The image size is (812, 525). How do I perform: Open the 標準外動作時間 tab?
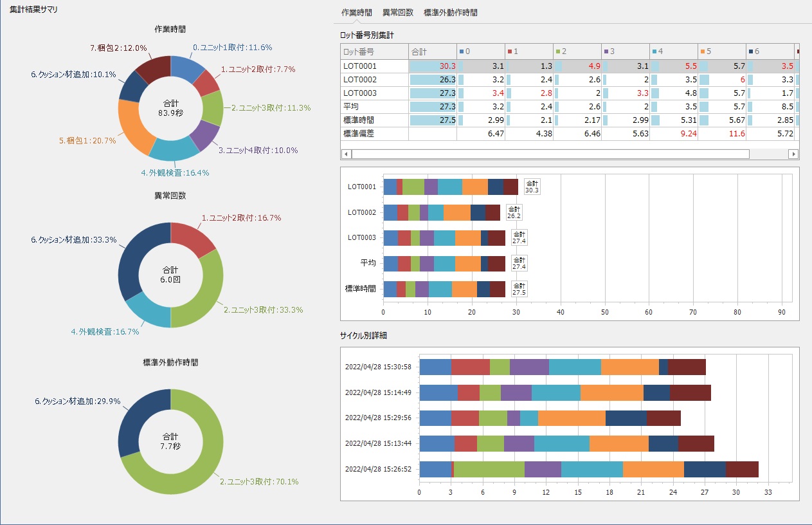450,13
